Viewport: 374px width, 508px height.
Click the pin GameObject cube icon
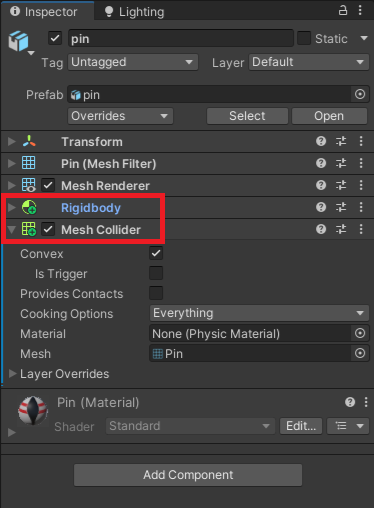pos(19,41)
